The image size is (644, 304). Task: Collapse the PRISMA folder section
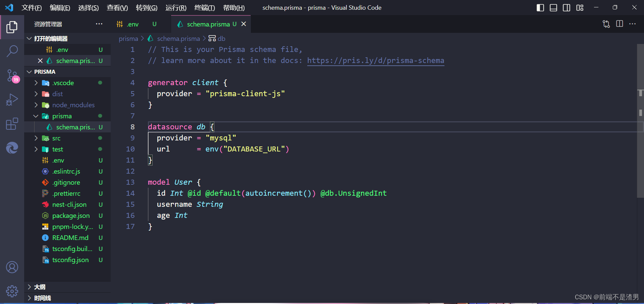click(67, 72)
